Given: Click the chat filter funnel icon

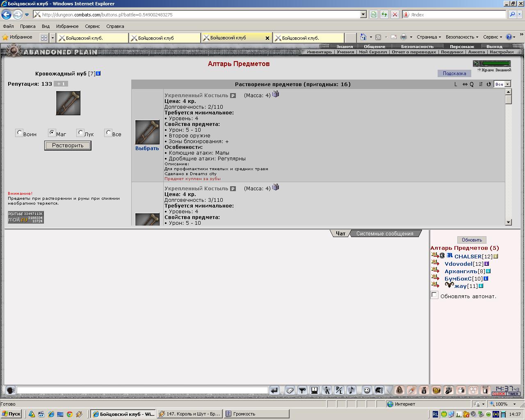Looking at the screenshot, I should 302,390.
